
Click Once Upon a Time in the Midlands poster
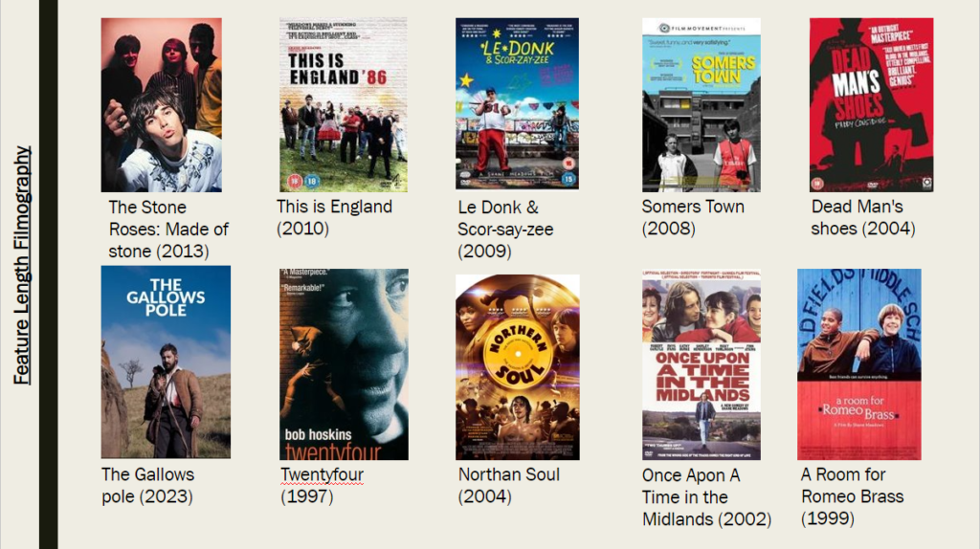pyautogui.click(x=702, y=364)
